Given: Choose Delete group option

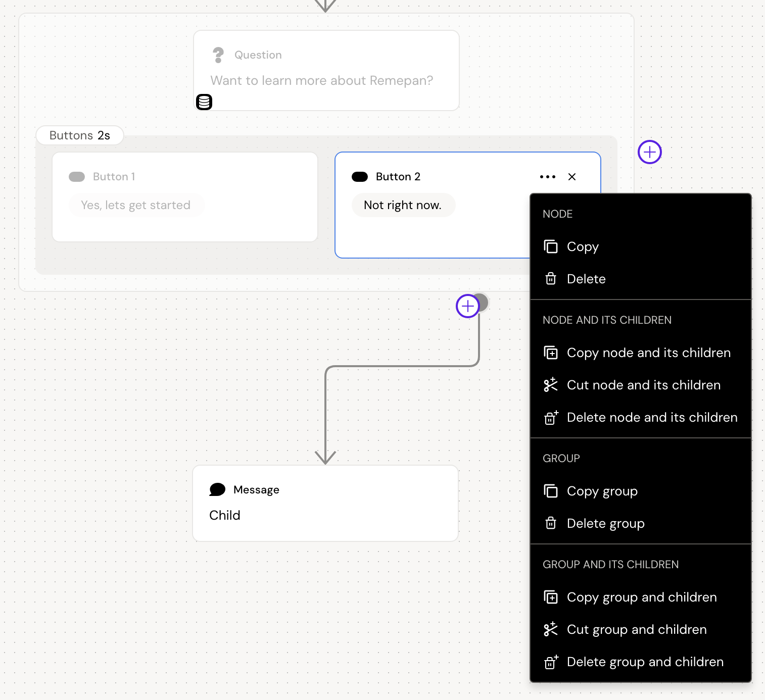Looking at the screenshot, I should [605, 523].
